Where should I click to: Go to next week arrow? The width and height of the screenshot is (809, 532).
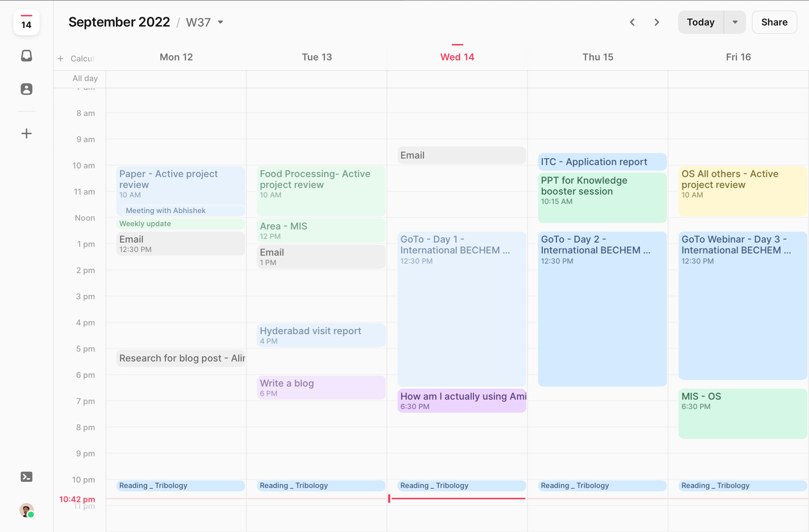coord(657,22)
